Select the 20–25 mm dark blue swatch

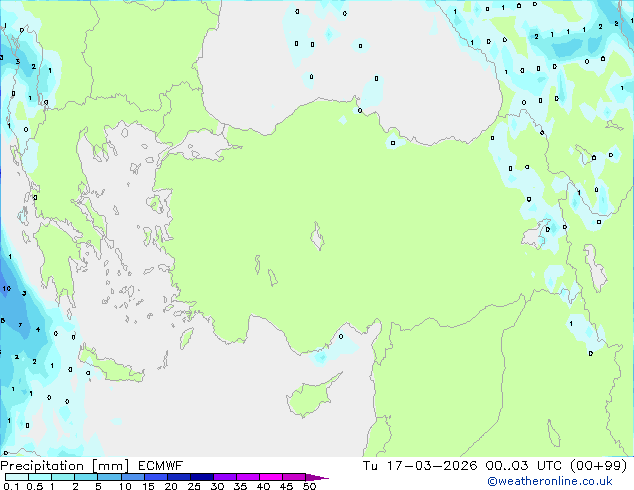179,477
